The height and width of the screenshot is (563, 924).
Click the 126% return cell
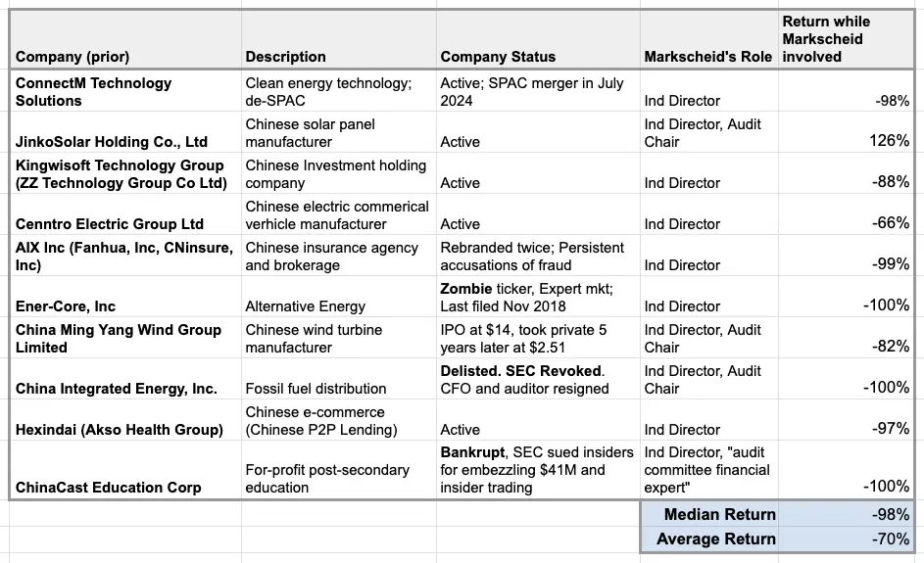pyautogui.click(x=847, y=141)
